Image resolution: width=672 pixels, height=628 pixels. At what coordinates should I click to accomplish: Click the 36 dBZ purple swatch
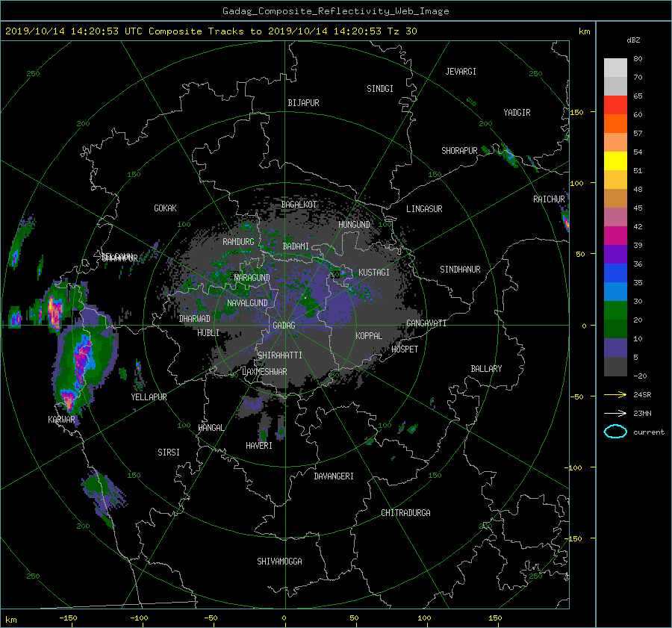point(615,254)
